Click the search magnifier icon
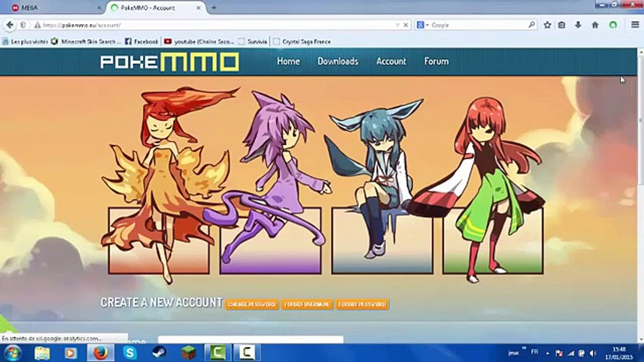Image resolution: width=644 pixels, height=362 pixels. (x=531, y=25)
